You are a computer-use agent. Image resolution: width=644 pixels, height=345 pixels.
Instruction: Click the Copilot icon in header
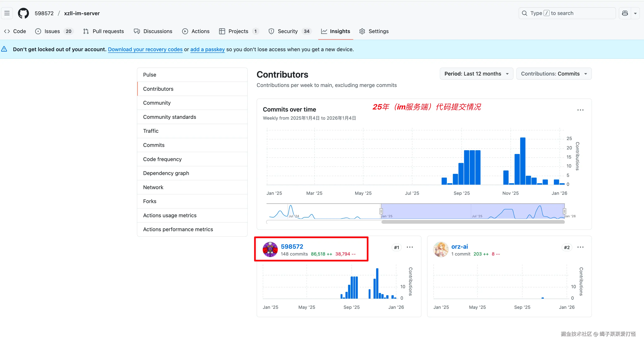pos(625,13)
